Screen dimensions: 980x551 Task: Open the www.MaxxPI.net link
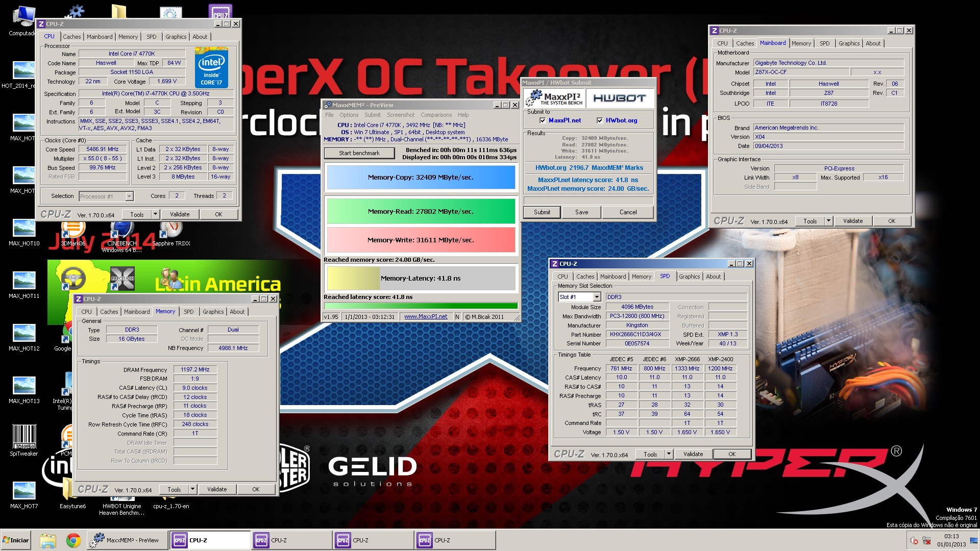pyautogui.click(x=426, y=317)
